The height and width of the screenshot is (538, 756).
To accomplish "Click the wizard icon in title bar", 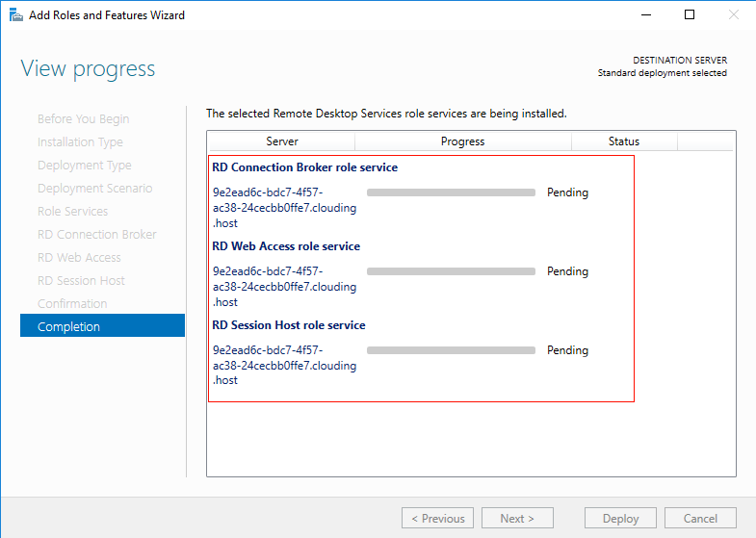I will [x=16, y=15].
